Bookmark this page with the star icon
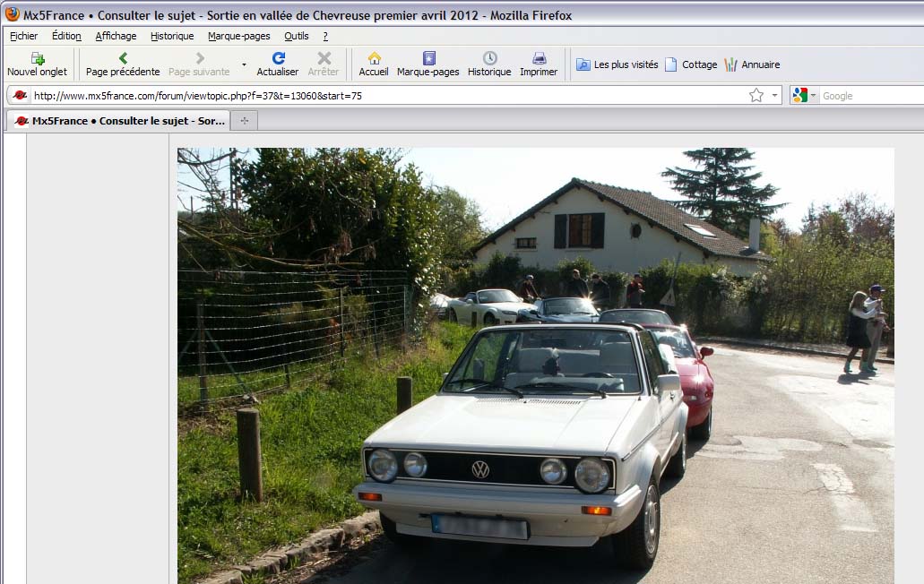 tap(756, 95)
